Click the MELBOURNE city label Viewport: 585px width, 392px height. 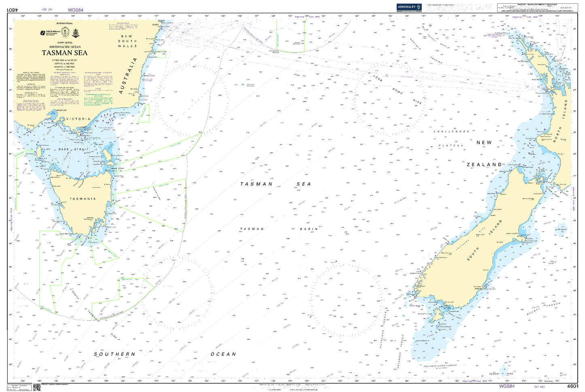pos(61,110)
